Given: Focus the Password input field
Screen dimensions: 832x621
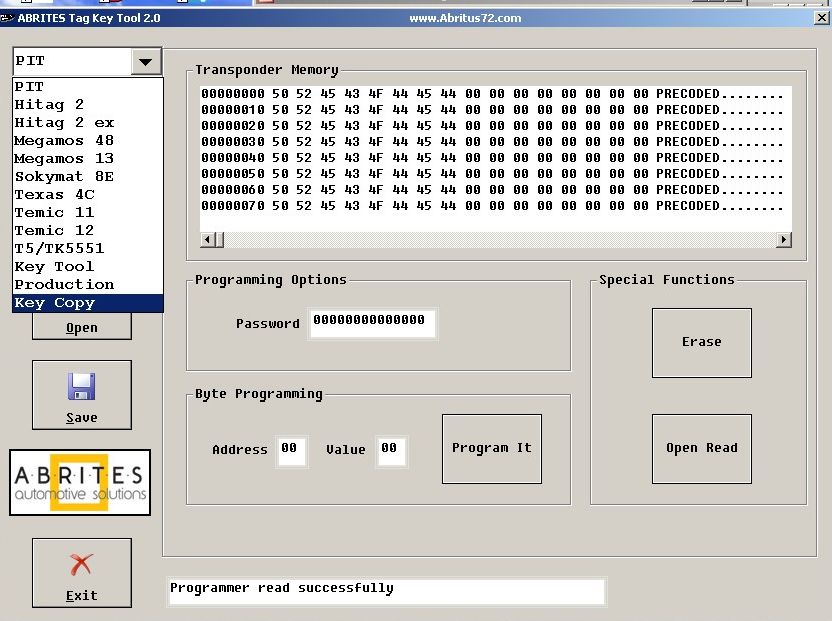Looking at the screenshot, I should (x=372, y=323).
